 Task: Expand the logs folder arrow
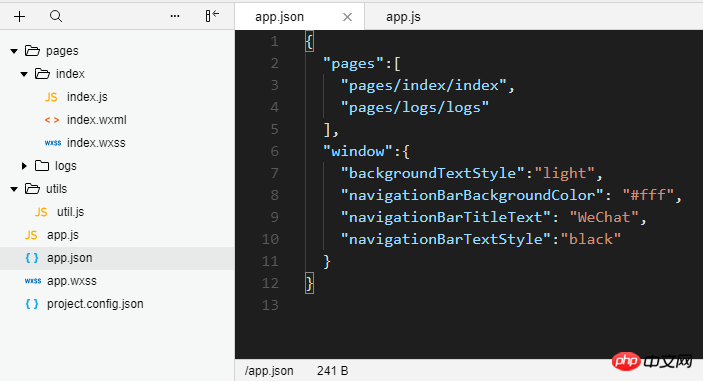(24, 166)
